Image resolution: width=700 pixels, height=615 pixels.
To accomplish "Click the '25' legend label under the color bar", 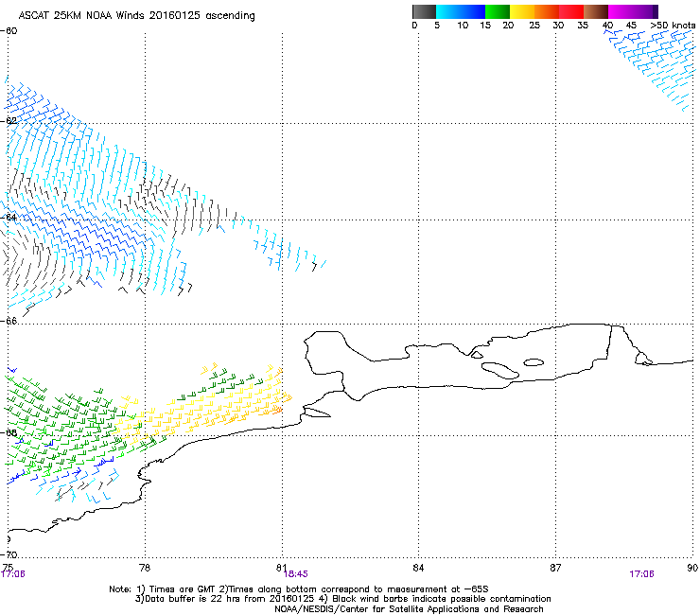I will click(534, 26).
